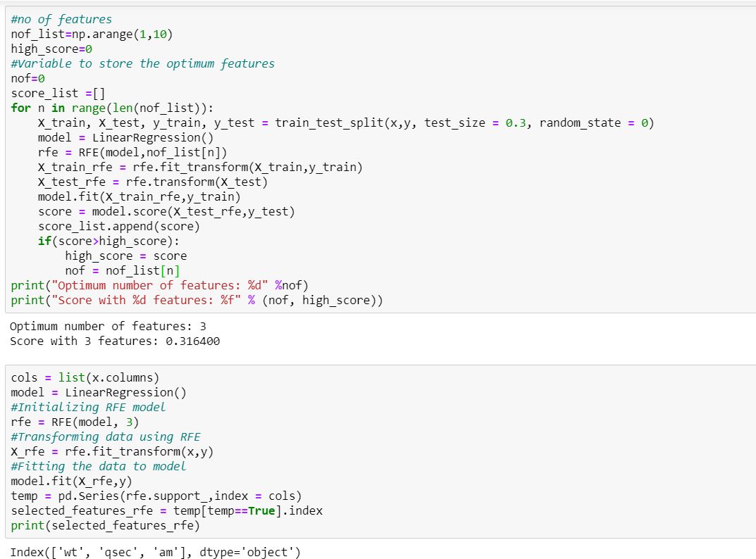Click the 'score_list =[]' line
Screen dimensions: 756x559
click(58, 93)
